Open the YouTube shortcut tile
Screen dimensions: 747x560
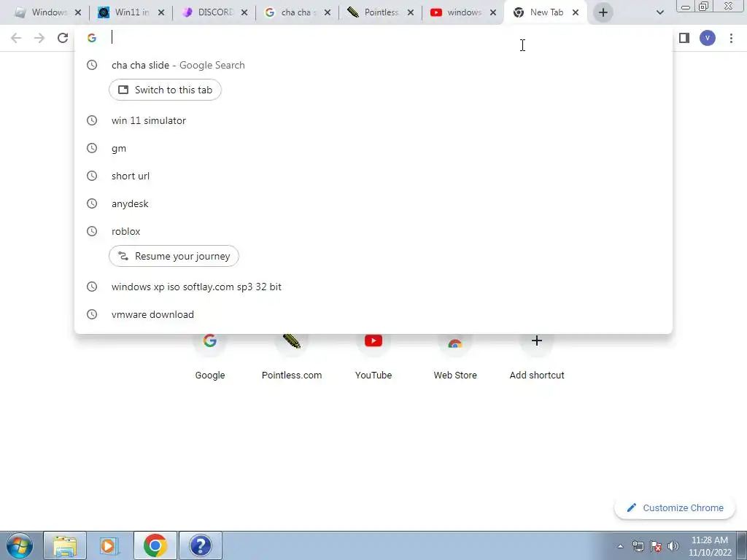(x=373, y=356)
